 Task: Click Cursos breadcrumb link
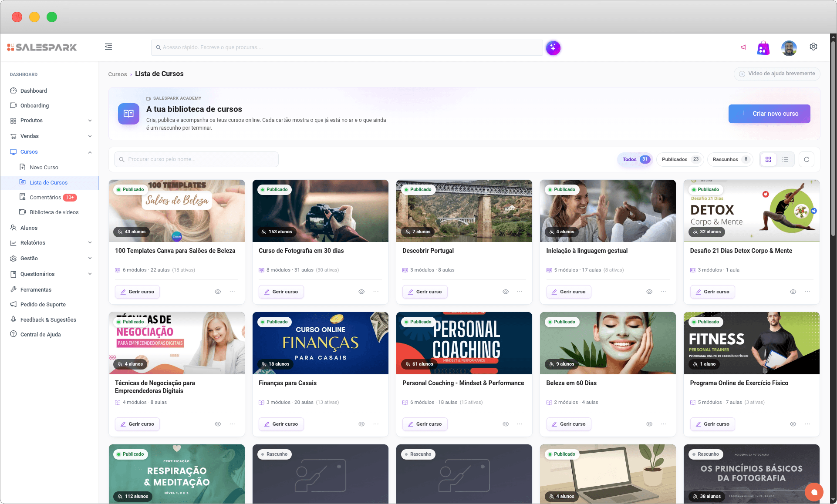(x=118, y=74)
